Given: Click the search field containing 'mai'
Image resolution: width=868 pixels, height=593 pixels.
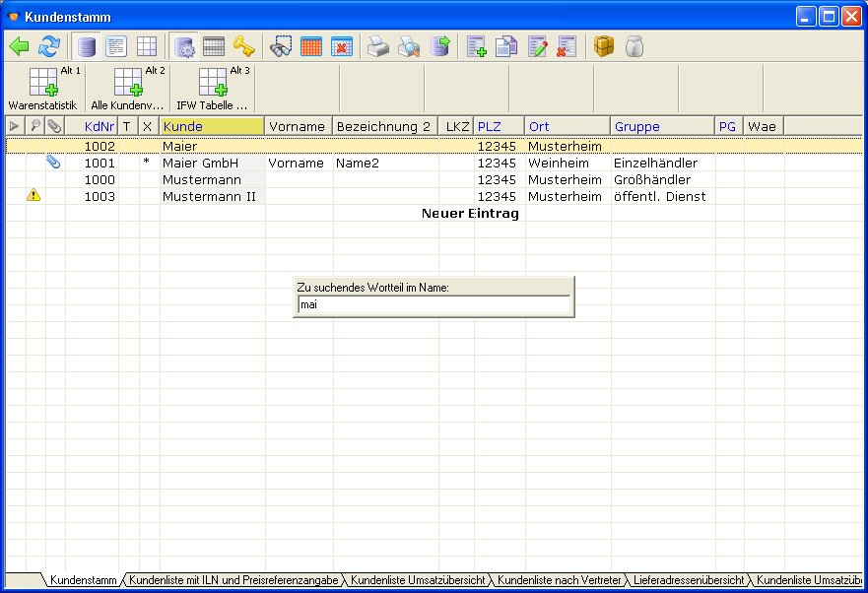Looking at the screenshot, I should coord(434,305).
